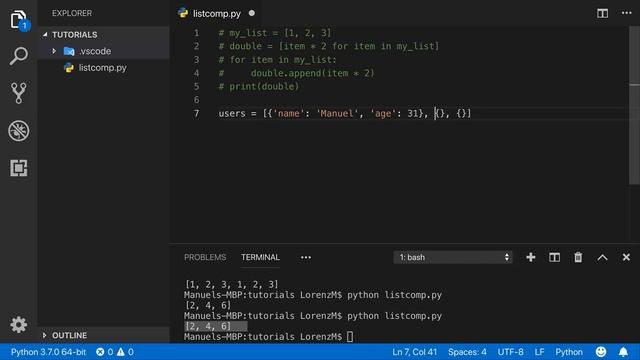This screenshot has width=640, height=360.
Task: Open the Search view icon
Action: 19,56
